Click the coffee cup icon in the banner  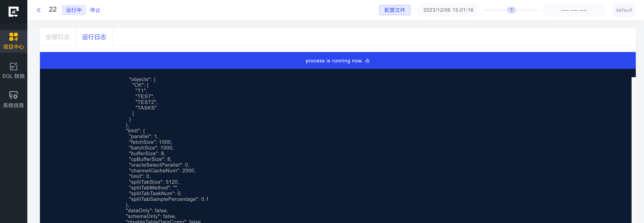[x=367, y=61]
